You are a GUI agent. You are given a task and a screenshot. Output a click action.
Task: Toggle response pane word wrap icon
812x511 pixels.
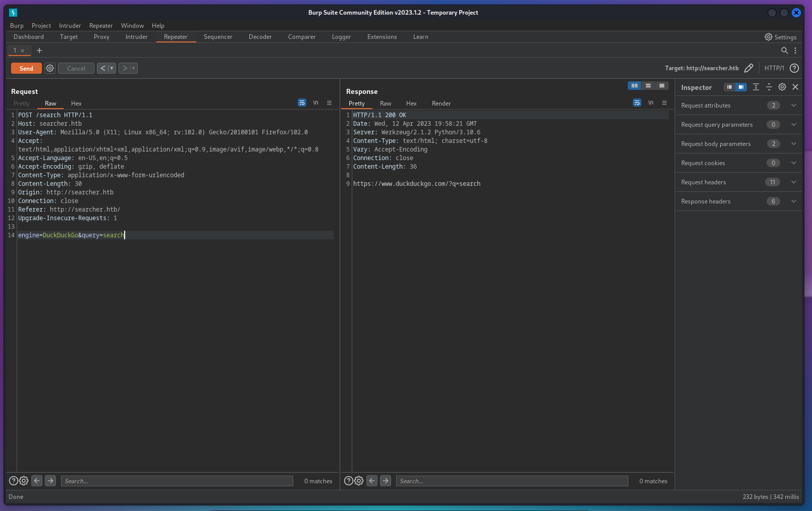pos(637,103)
